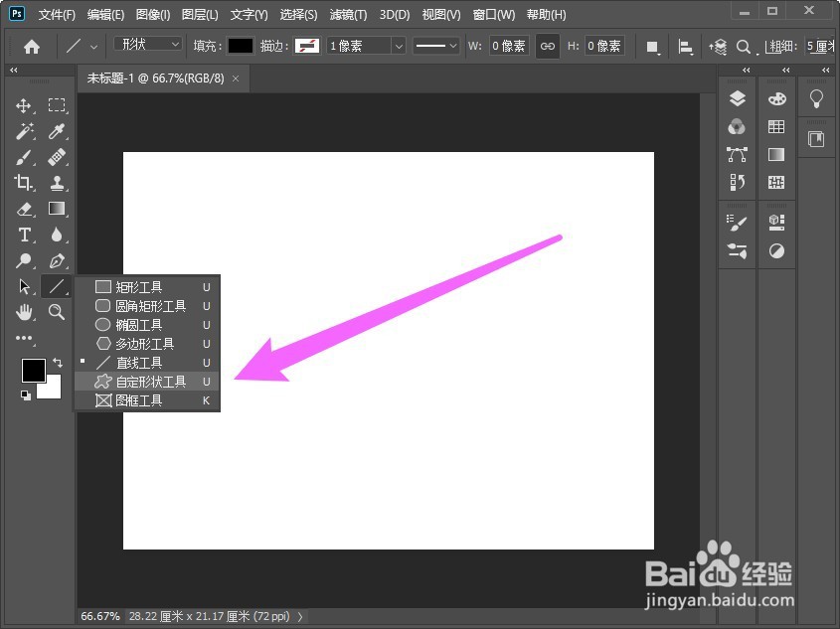Select the Magic Wand tool
The image size is (840, 629).
click(24, 131)
